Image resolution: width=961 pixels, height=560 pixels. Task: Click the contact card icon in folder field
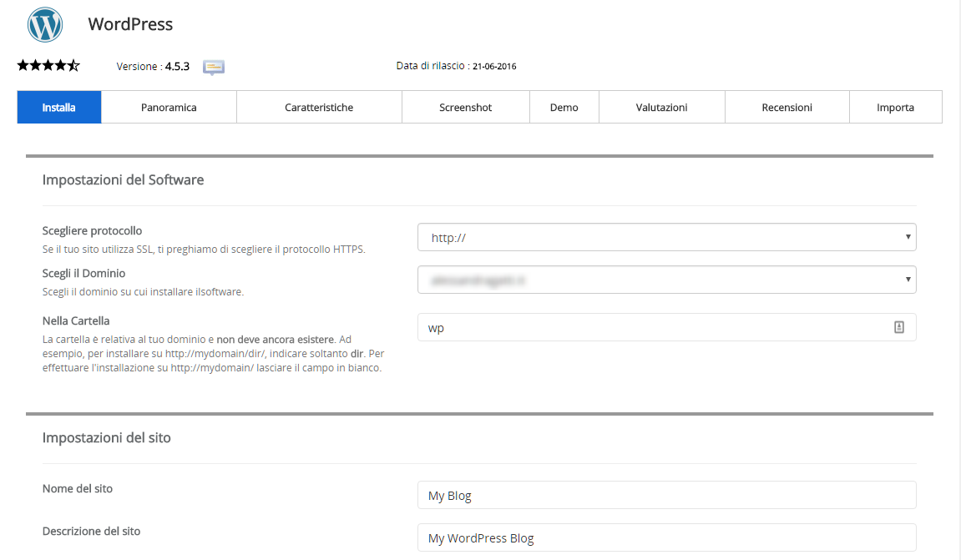tap(898, 327)
